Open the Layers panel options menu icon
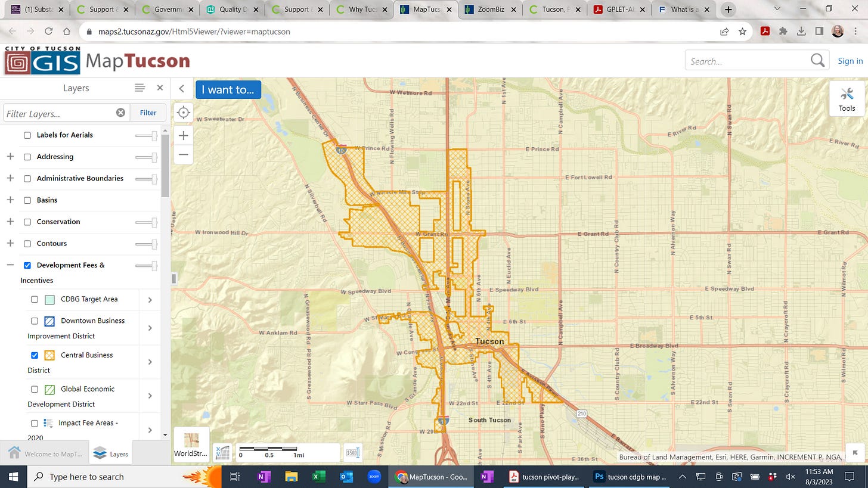The width and height of the screenshot is (868, 488). click(x=140, y=88)
